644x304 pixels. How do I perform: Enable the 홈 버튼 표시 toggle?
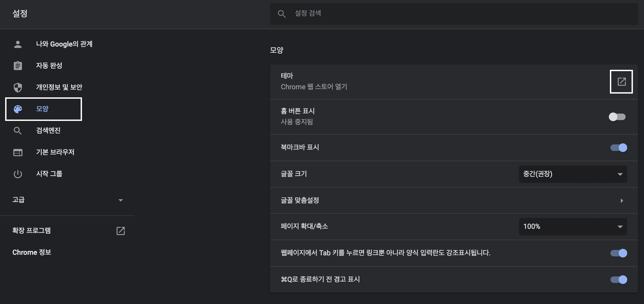tap(617, 117)
